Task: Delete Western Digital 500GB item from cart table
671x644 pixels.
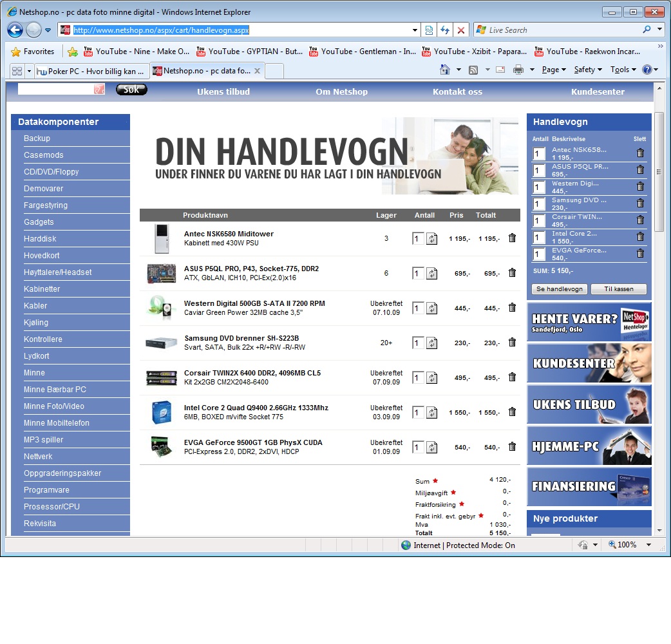Action: pyautogui.click(x=512, y=307)
